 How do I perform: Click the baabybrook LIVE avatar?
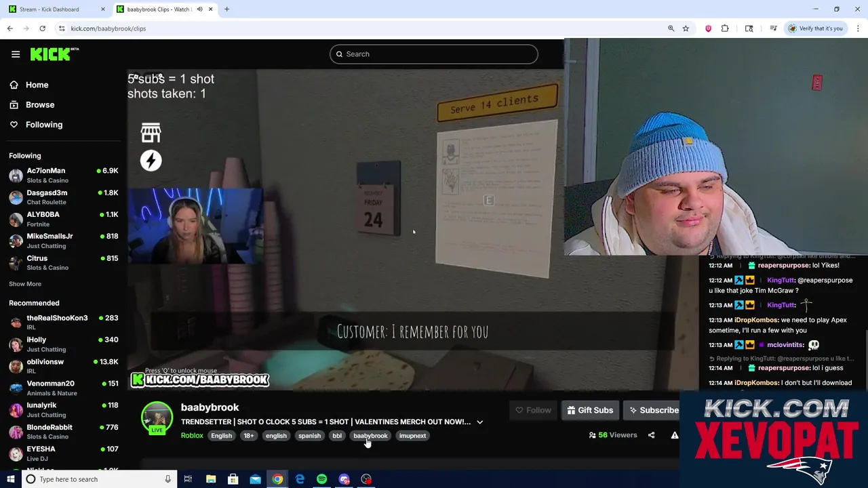157,418
